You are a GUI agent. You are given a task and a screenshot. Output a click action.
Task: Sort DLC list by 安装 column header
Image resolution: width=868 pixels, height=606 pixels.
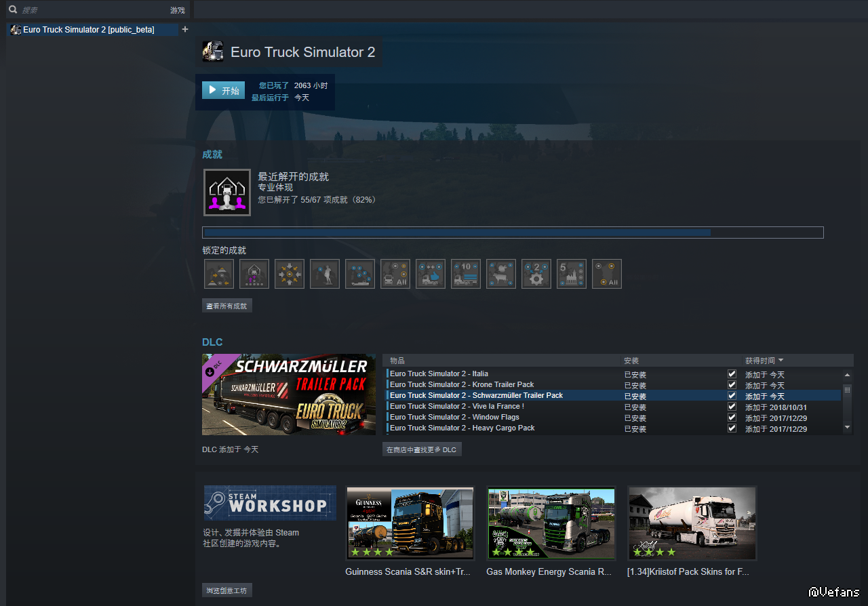pos(631,361)
